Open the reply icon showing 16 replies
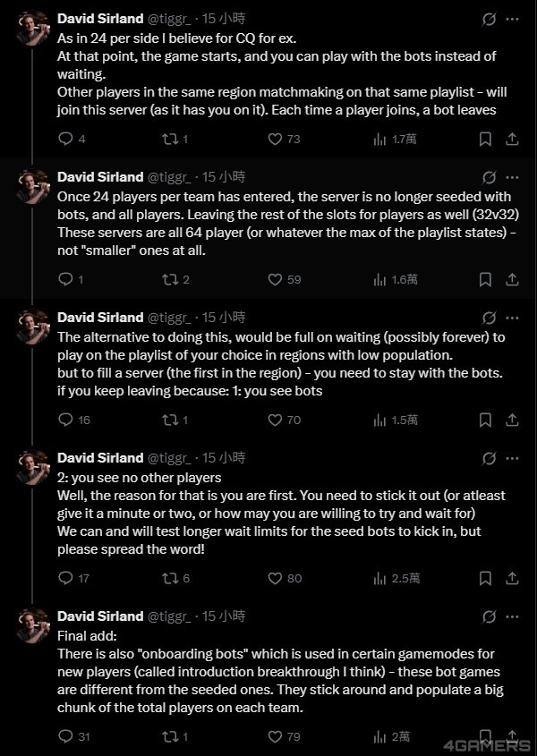Viewport: 537px width, 756px height. tap(65, 420)
